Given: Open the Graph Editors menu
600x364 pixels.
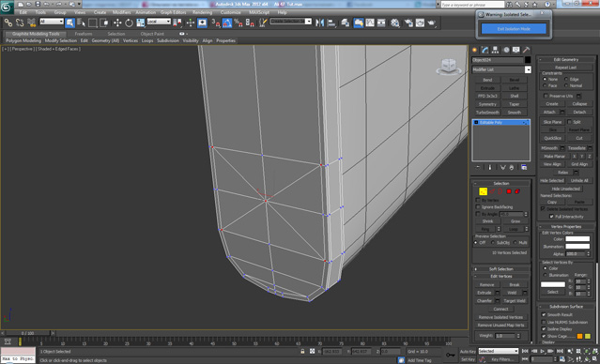Looking at the screenshot, I should coord(173,12).
